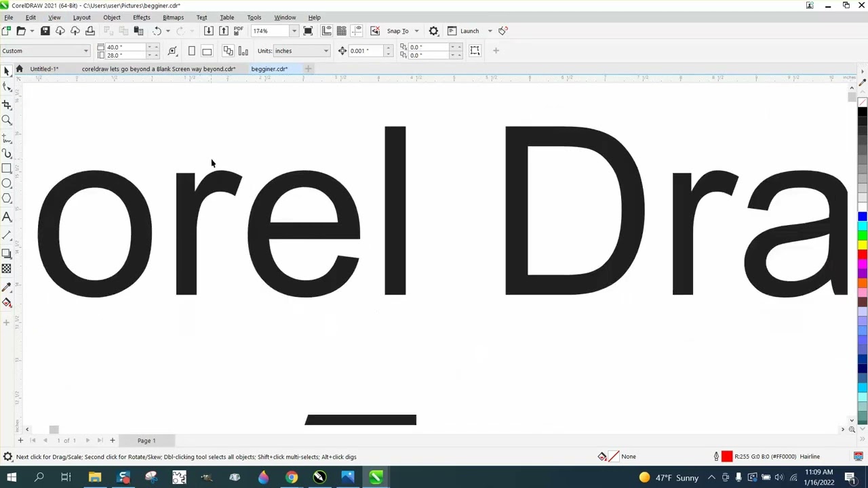
Task: Set page orientation to portrait
Action: (191, 51)
